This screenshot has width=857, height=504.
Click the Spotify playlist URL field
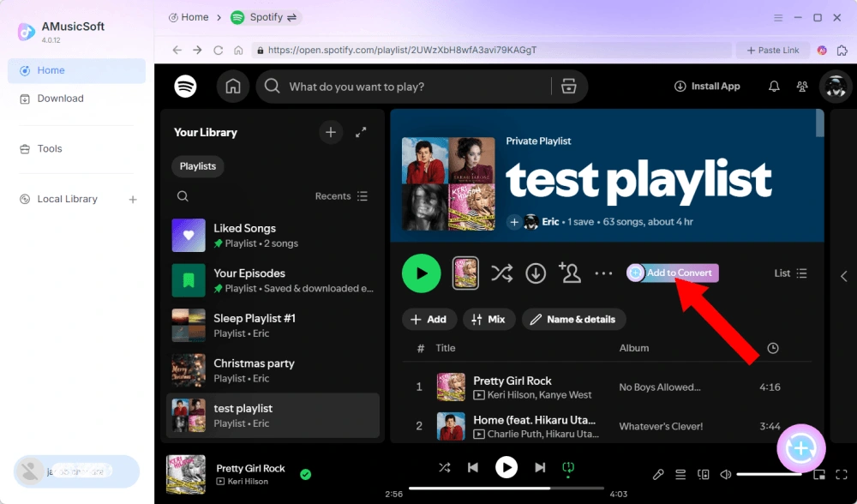[491, 51]
